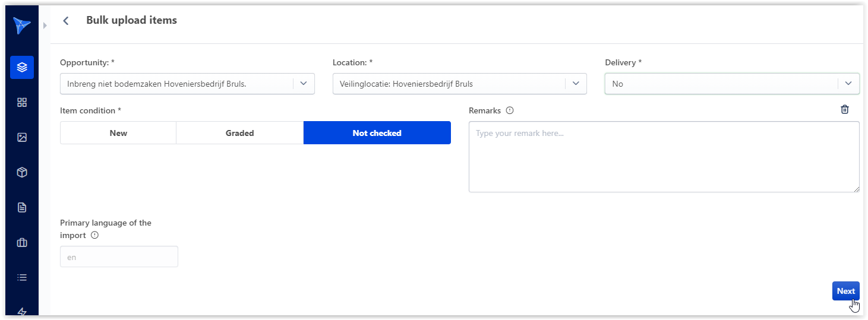Set item condition to Graded

[x=239, y=133]
